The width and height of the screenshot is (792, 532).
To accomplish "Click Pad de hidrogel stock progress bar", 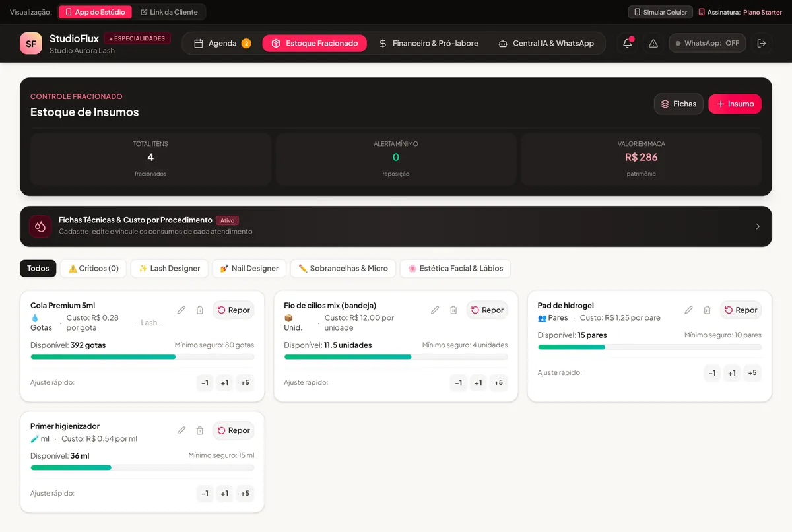I will (x=649, y=347).
